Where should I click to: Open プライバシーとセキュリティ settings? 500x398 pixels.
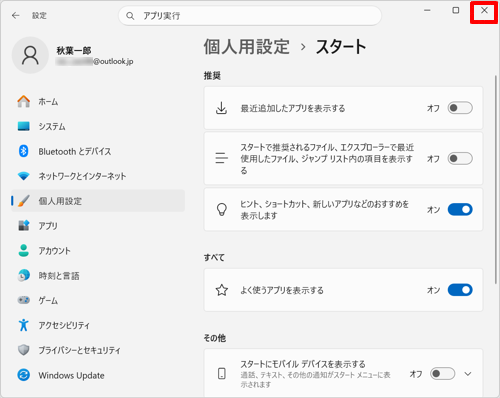pos(98,350)
